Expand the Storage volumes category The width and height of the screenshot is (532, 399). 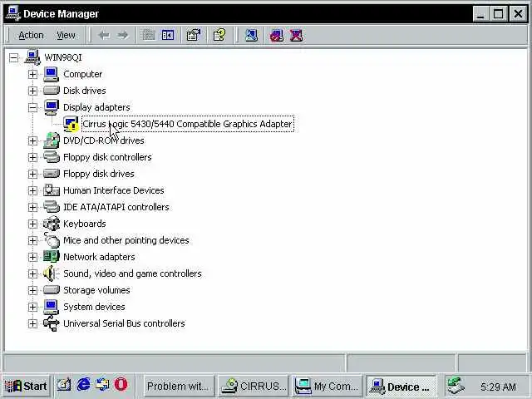[x=32, y=290]
